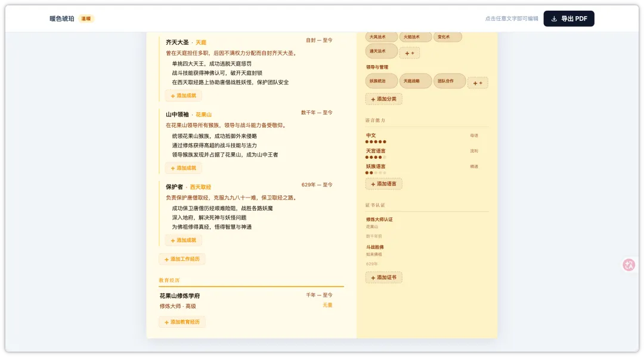Edit the bullet 战斗技能获得神佛认可，破开天庭封锁
The width and height of the screenshot is (644, 357).
(217, 73)
